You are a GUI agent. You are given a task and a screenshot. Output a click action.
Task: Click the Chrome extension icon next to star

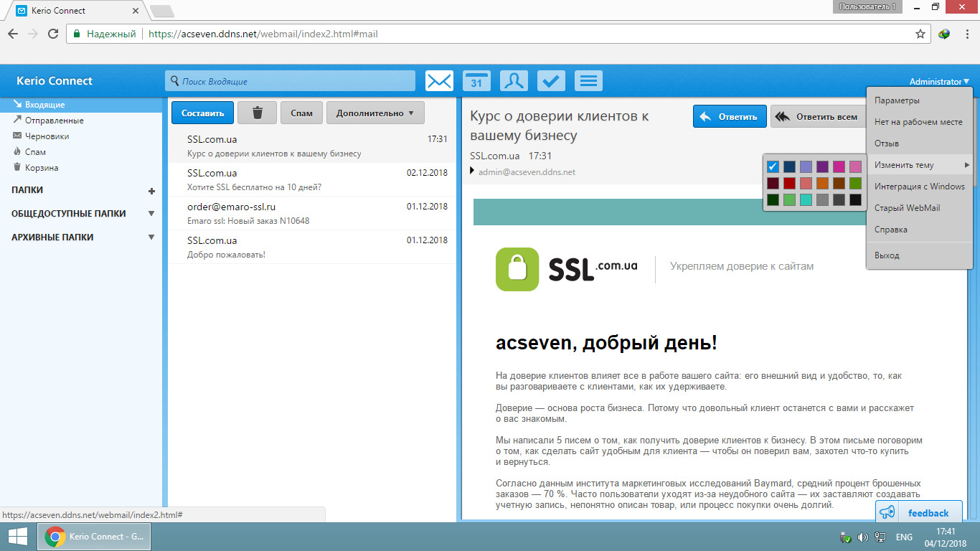pyautogui.click(x=944, y=34)
